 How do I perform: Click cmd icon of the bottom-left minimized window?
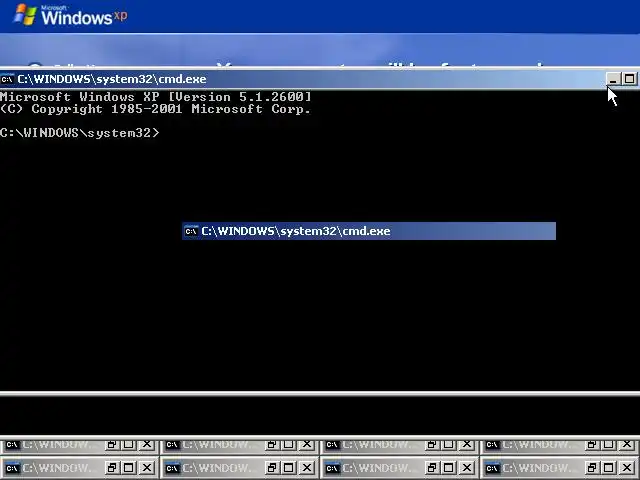coord(12,468)
